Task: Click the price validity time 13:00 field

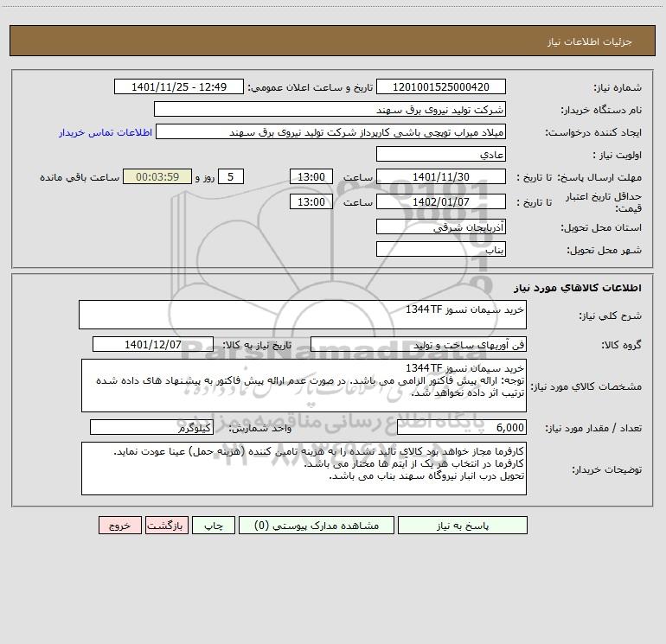Action: (311, 201)
